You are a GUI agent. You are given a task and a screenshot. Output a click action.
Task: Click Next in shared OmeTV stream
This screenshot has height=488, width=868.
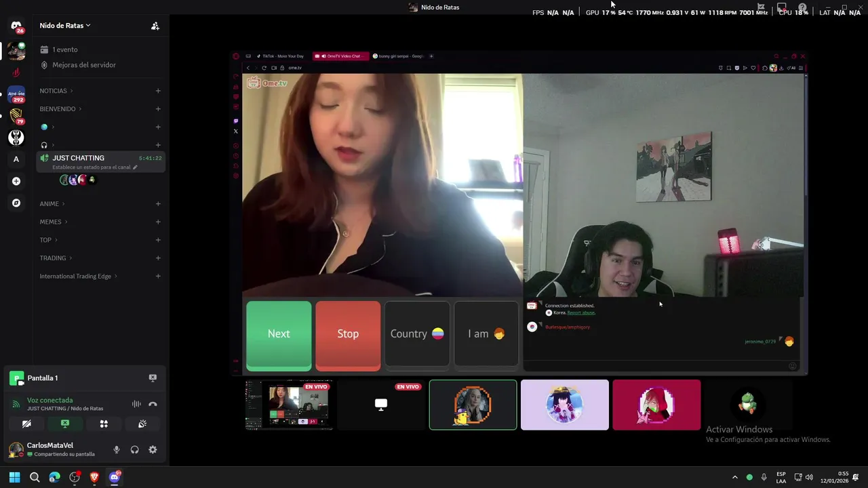(x=279, y=335)
